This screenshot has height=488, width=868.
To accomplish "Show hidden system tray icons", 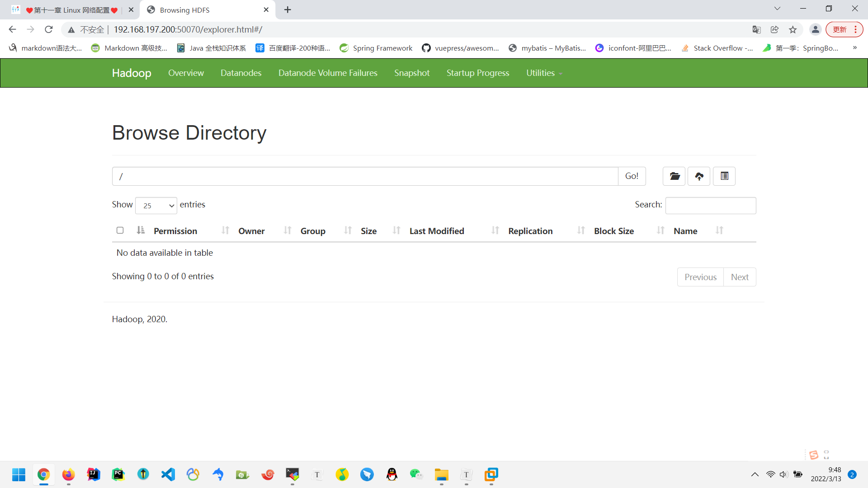I will [x=755, y=474].
